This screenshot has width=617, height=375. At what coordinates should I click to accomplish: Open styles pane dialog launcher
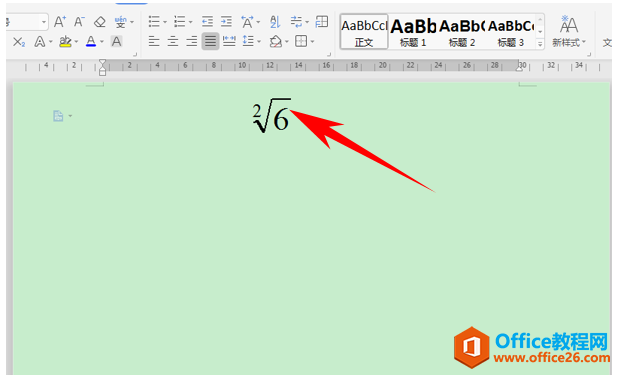[x=589, y=54]
